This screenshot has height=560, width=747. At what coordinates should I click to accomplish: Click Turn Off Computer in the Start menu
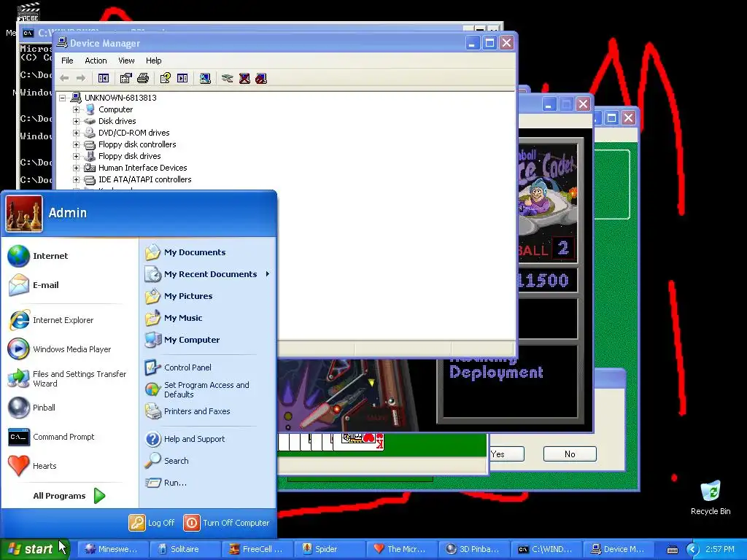tap(227, 523)
